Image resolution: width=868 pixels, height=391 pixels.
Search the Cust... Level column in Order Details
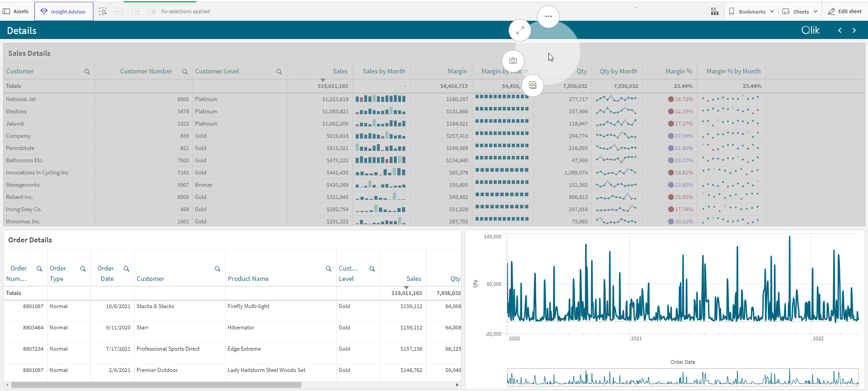[372, 269]
